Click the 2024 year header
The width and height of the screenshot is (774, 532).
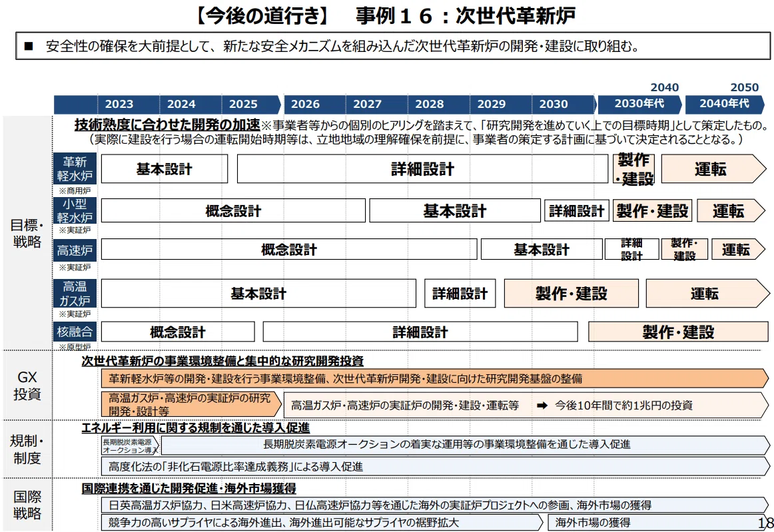pos(181,104)
